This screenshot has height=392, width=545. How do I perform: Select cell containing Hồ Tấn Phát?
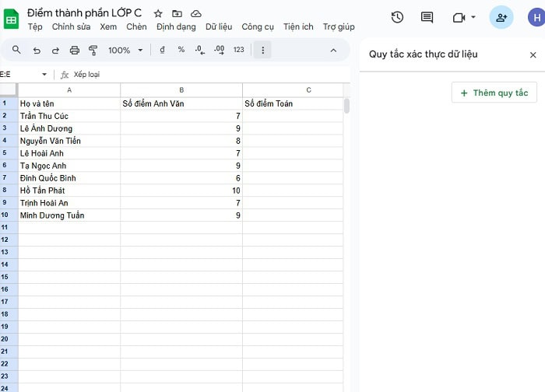[69, 191]
